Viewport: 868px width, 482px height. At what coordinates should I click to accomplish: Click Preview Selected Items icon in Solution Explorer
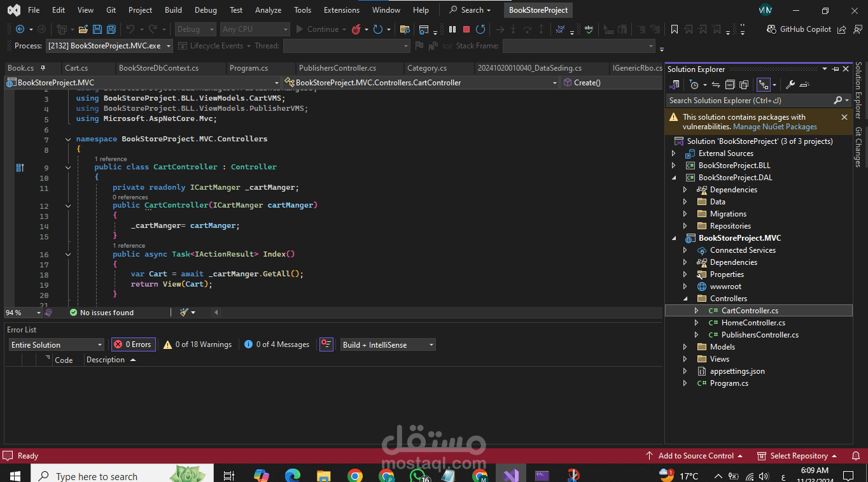click(804, 85)
